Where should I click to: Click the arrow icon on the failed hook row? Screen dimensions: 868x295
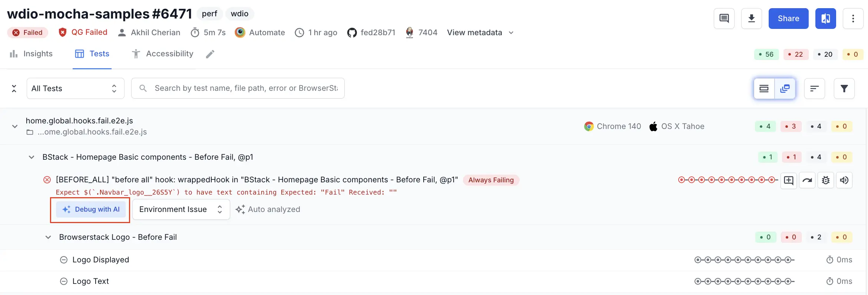[807, 180]
